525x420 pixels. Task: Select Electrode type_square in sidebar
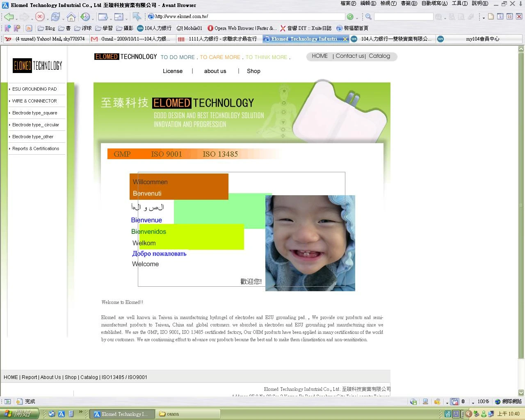pos(34,113)
